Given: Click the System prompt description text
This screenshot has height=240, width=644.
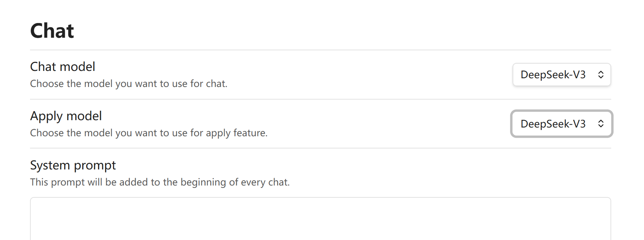Looking at the screenshot, I should click(x=160, y=182).
